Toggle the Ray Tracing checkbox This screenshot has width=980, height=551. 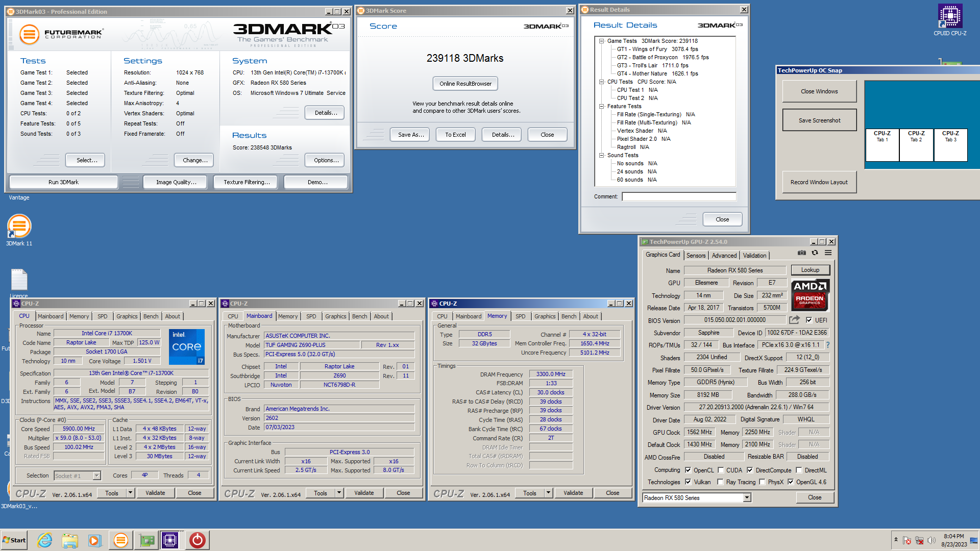point(720,482)
